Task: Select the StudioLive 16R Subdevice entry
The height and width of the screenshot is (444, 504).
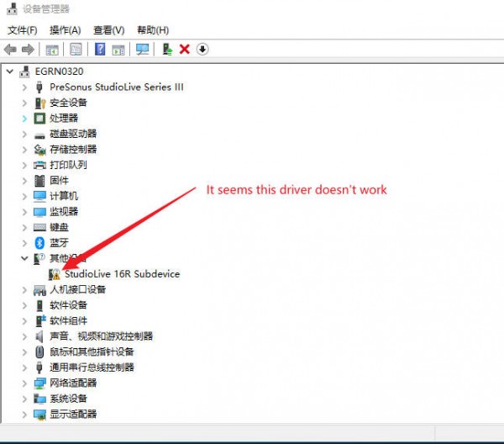Action: pyautogui.click(x=122, y=274)
